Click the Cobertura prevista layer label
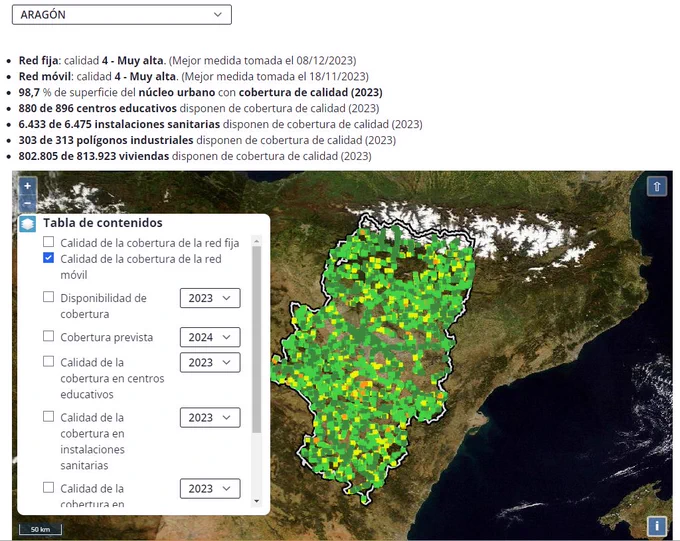680x541 pixels. (x=107, y=338)
